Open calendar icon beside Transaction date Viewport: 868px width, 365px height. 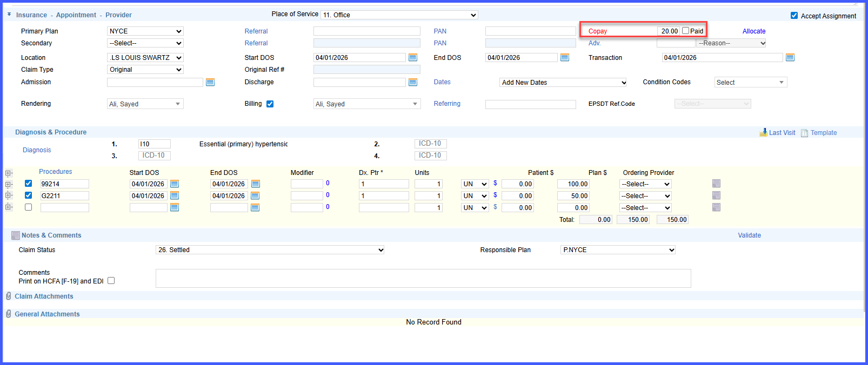click(x=790, y=57)
